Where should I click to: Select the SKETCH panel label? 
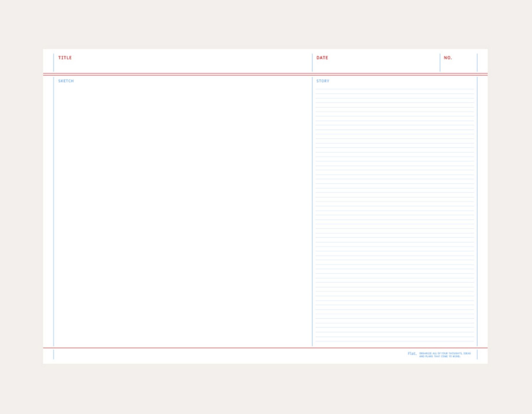(66, 80)
